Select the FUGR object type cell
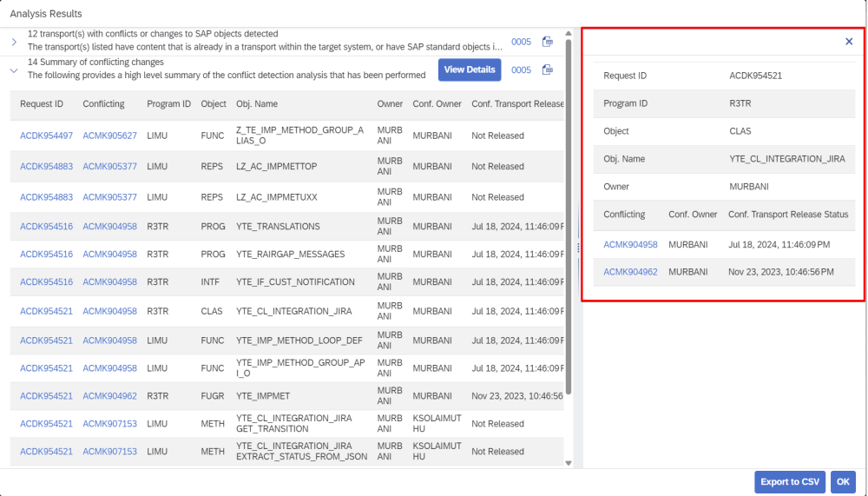868x496 pixels. point(213,396)
